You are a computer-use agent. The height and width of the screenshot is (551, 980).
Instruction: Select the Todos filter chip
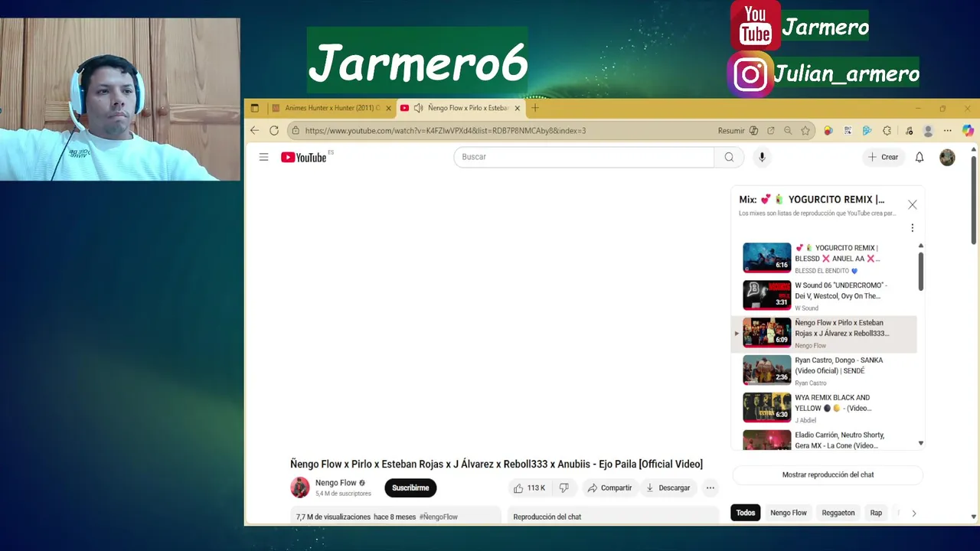(x=746, y=513)
